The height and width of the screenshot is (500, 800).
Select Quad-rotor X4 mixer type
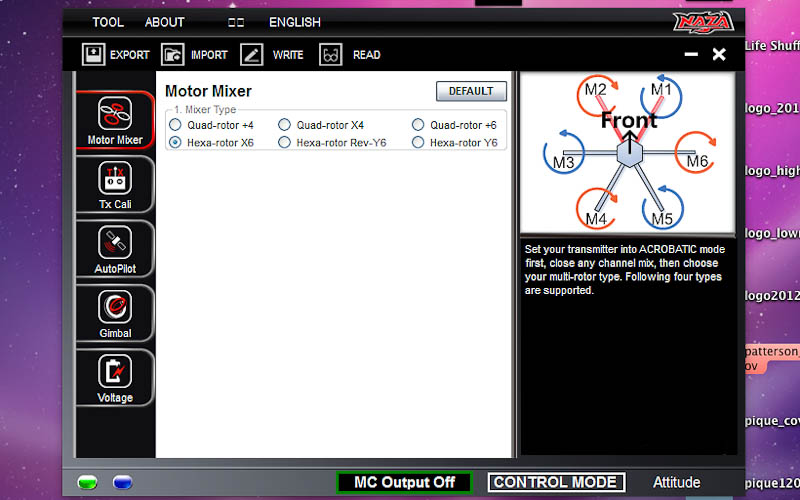click(x=285, y=125)
